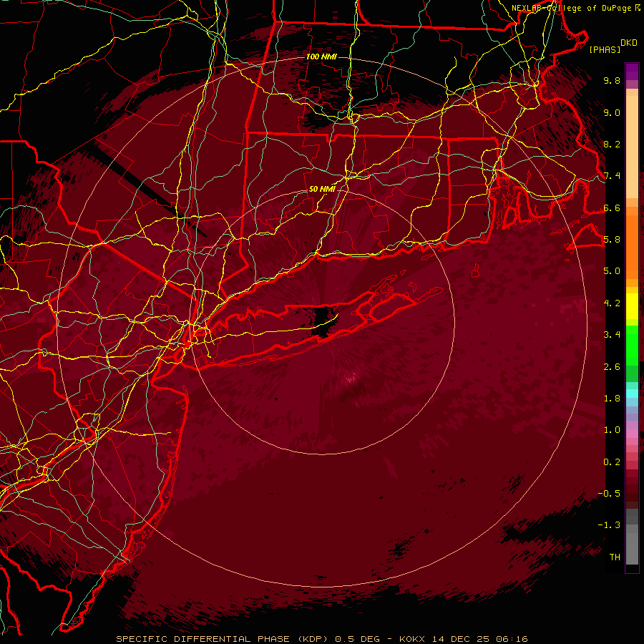Click the 6.6 value on color scale

pyautogui.click(x=612, y=208)
